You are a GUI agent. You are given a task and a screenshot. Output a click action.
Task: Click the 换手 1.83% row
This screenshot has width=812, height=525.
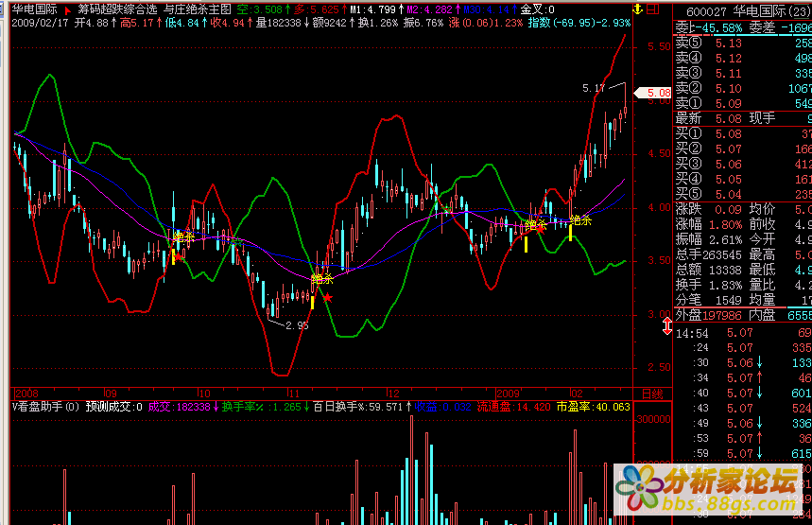709,285
